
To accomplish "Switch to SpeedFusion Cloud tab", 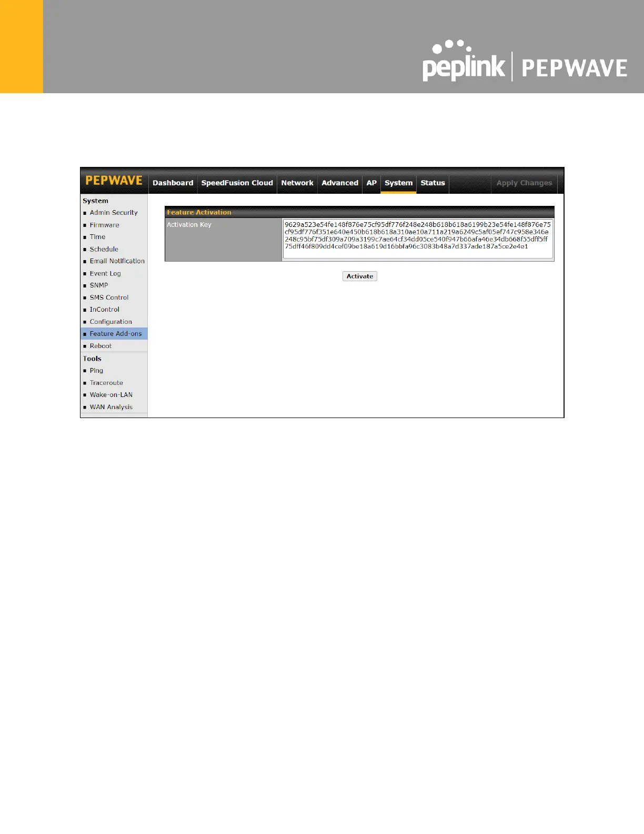I will click(237, 183).
